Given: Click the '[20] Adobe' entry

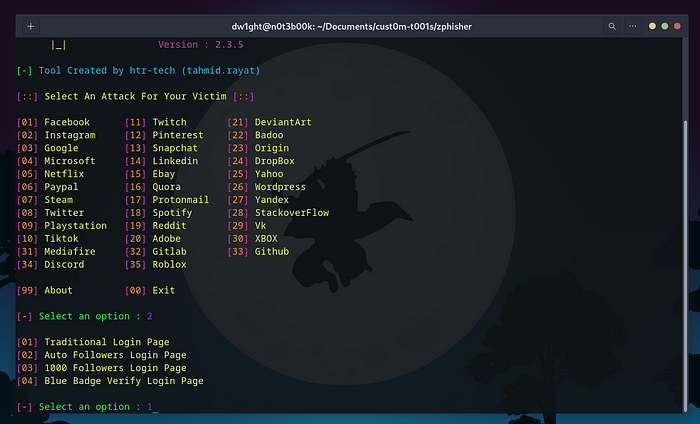Looking at the screenshot, I should [x=153, y=239].
